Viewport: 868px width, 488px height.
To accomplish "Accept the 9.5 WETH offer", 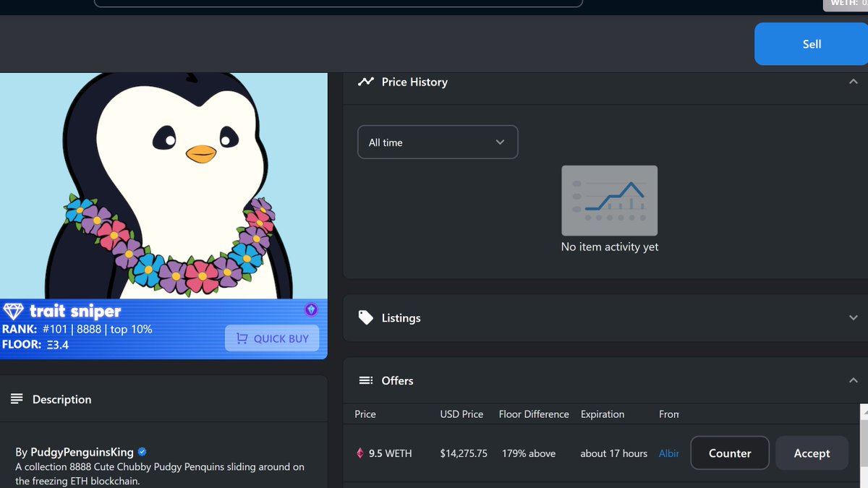I will point(812,453).
